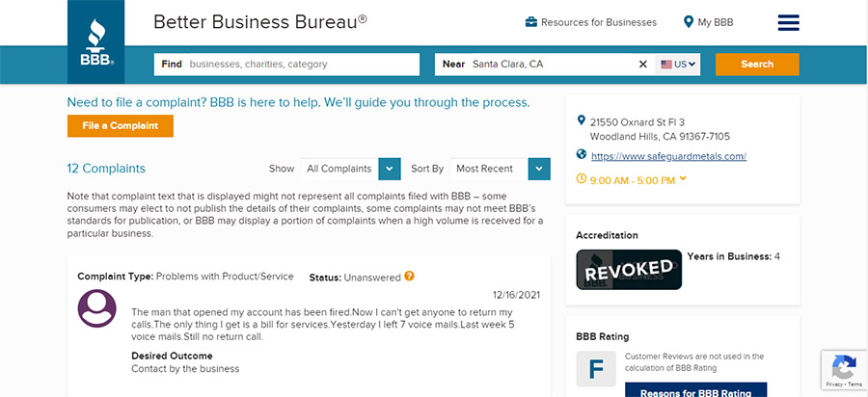Image resolution: width=868 pixels, height=397 pixels.
Task: Click the address map pin icon
Action: (x=581, y=120)
